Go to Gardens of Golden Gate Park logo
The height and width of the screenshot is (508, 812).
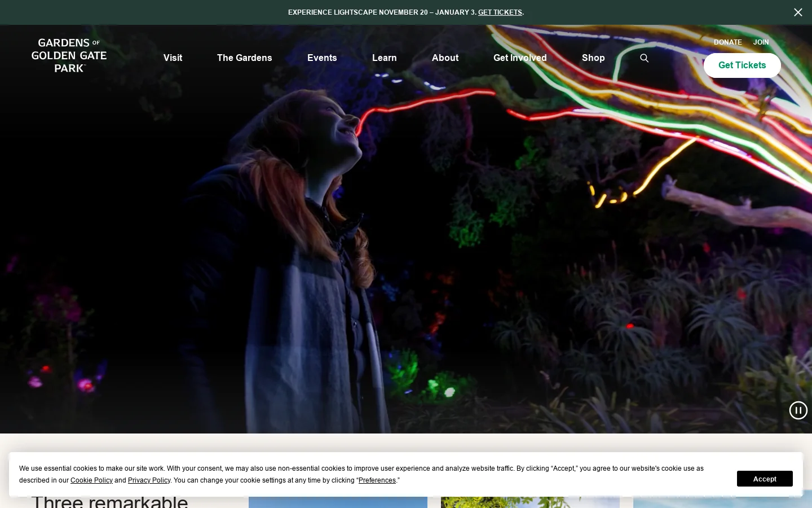[69, 55]
